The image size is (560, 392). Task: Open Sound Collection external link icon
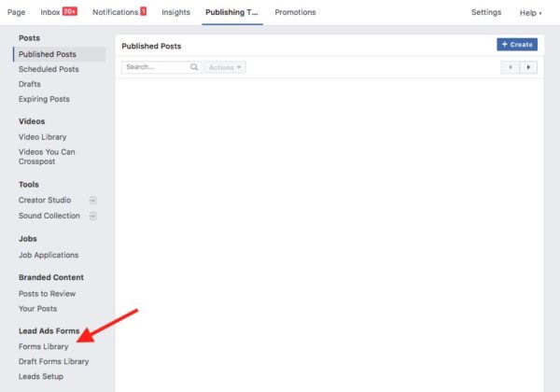[92, 216]
